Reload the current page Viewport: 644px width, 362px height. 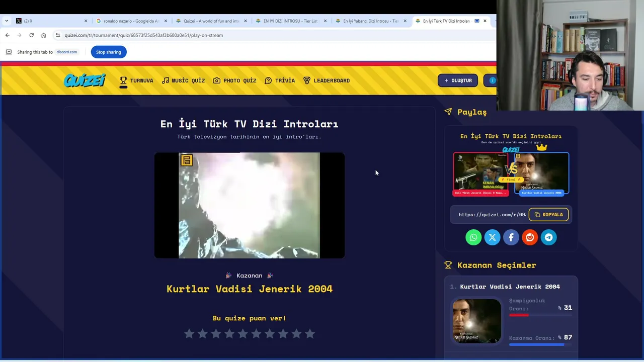(x=31, y=35)
